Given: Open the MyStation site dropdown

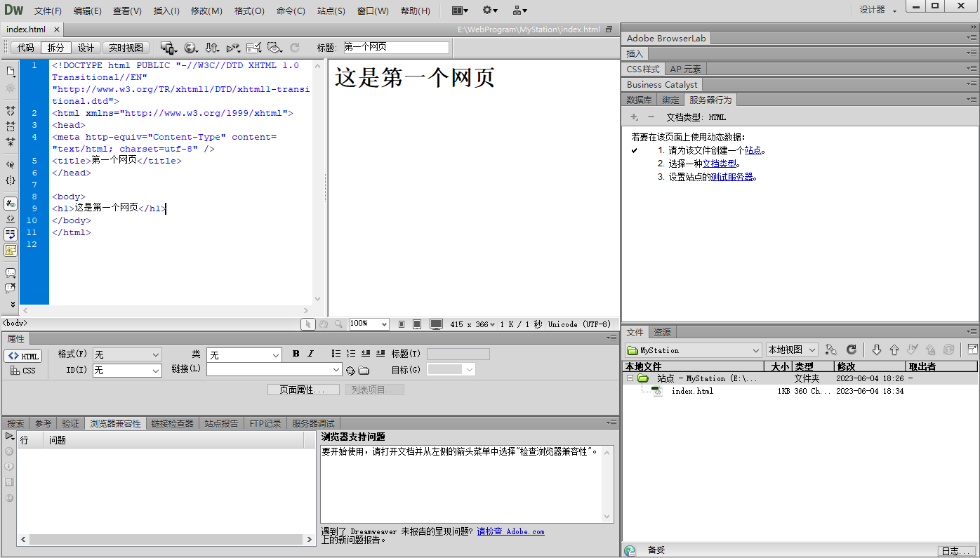Looking at the screenshot, I should pos(694,350).
